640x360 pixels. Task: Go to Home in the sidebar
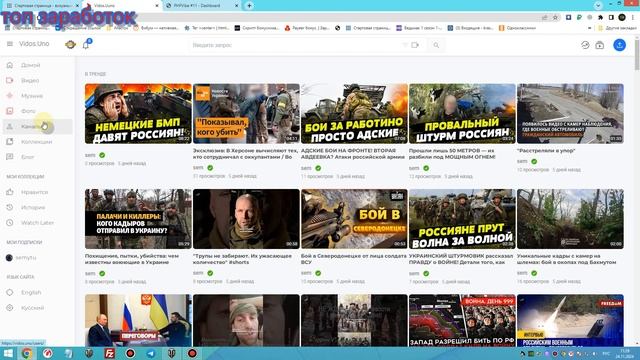38,65
